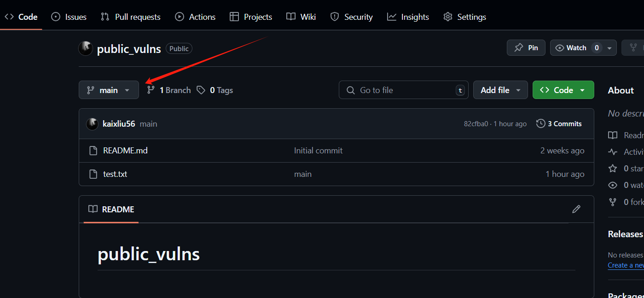The height and width of the screenshot is (298, 644).
Task: Click the kaixliu56 author link
Action: pos(119,124)
